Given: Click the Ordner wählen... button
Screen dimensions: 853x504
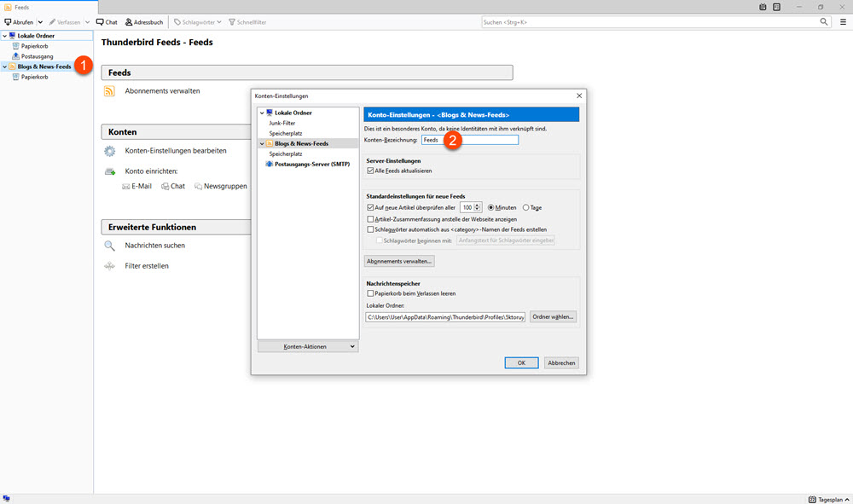Looking at the screenshot, I should [x=554, y=316].
